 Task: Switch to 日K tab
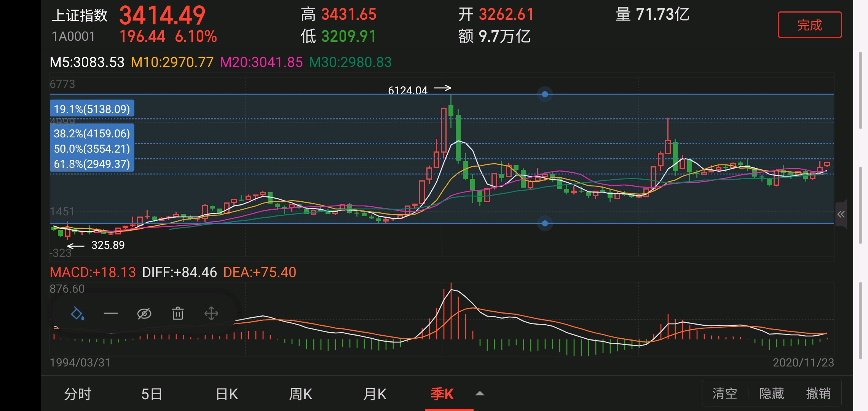(227, 394)
